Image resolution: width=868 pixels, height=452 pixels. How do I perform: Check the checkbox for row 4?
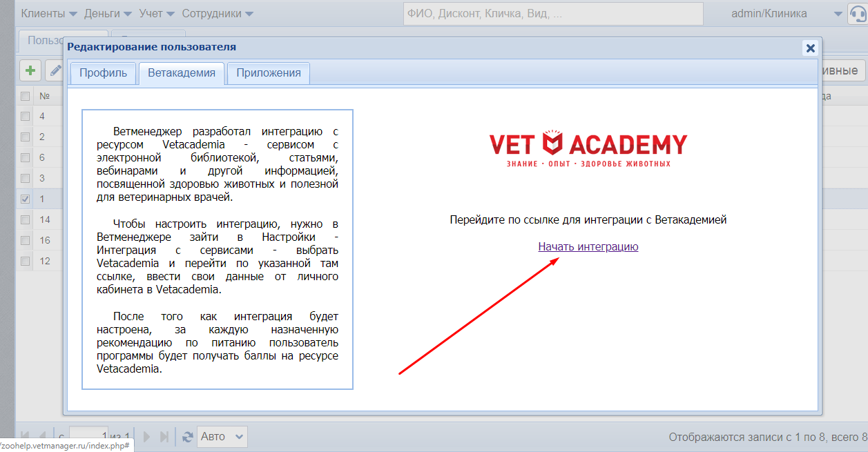pyautogui.click(x=26, y=116)
